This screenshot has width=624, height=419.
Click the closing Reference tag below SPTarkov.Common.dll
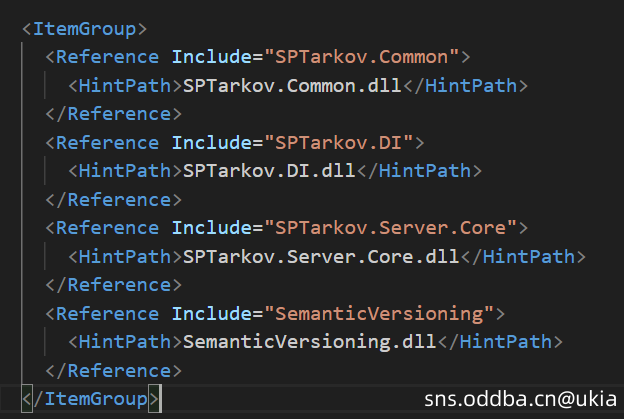[113, 113]
